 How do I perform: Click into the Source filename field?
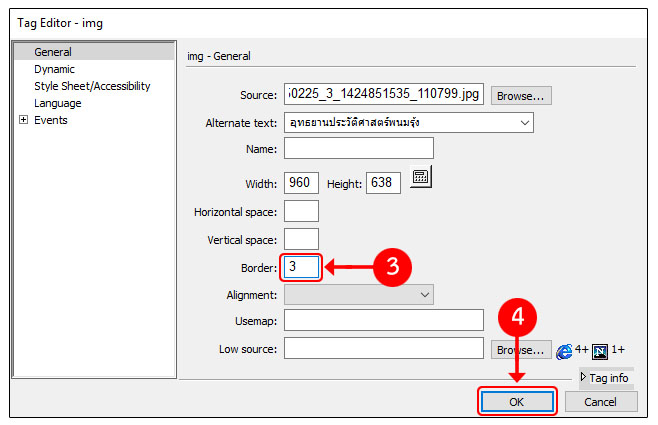(x=385, y=95)
